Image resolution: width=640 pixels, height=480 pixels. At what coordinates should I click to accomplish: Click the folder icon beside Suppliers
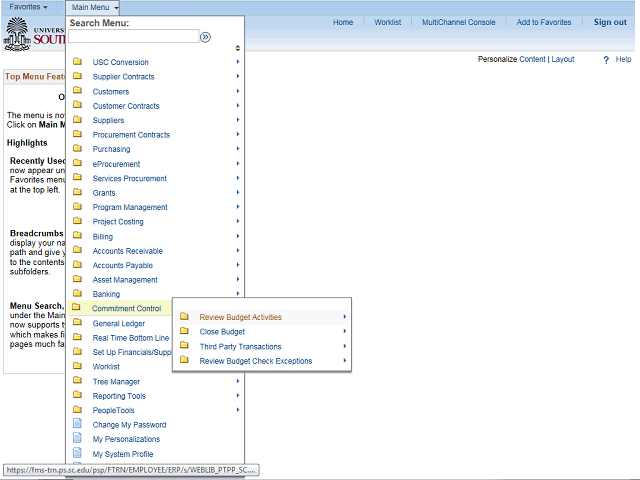coord(77,120)
